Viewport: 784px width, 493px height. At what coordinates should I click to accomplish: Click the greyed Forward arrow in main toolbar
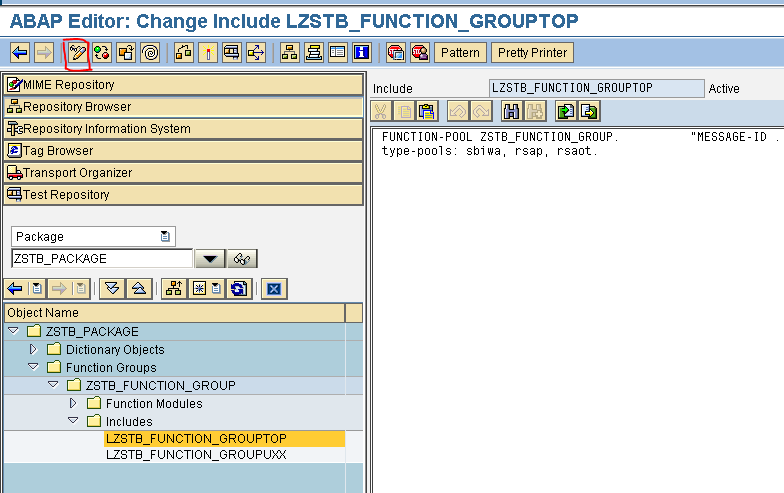tap(44, 52)
